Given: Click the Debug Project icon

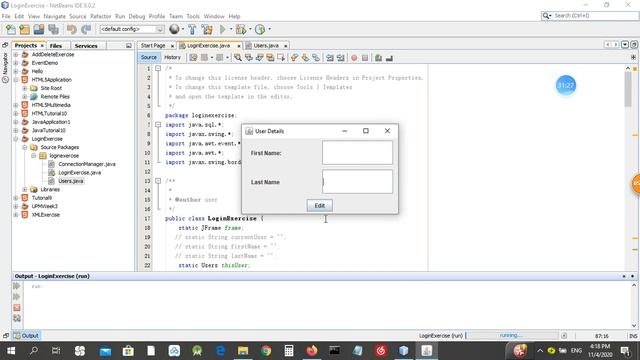Looking at the screenshot, I should click(241, 29).
